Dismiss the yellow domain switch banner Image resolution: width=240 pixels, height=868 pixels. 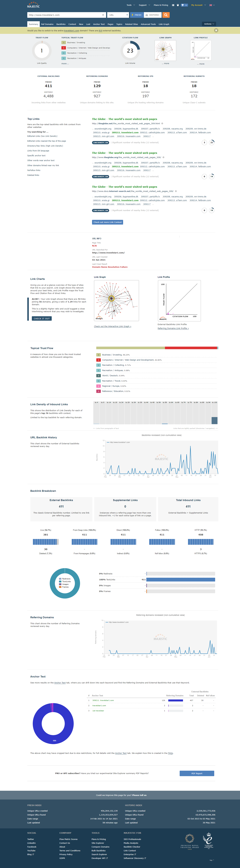pos(216,30)
